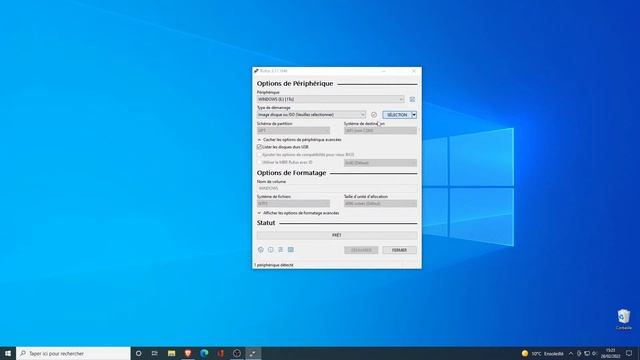The height and width of the screenshot is (360, 640).
Task: Click the Options de Périphérique heading
Action: (295, 83)
